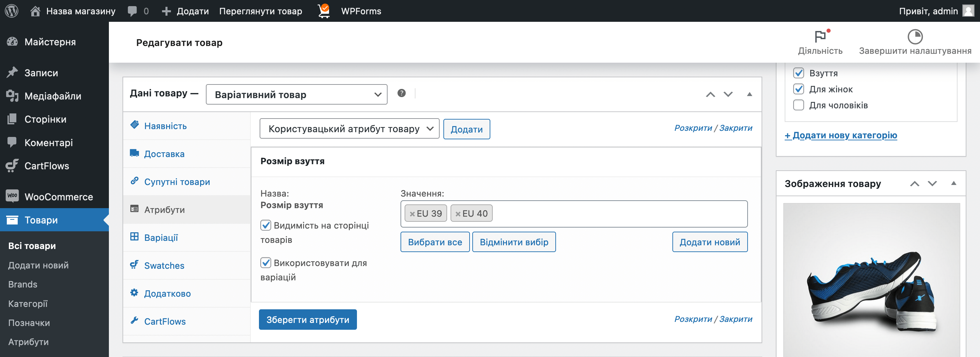Click the Коментарі sidebar icon
Viewport: 980px width, 357px height.
(12, 142)
